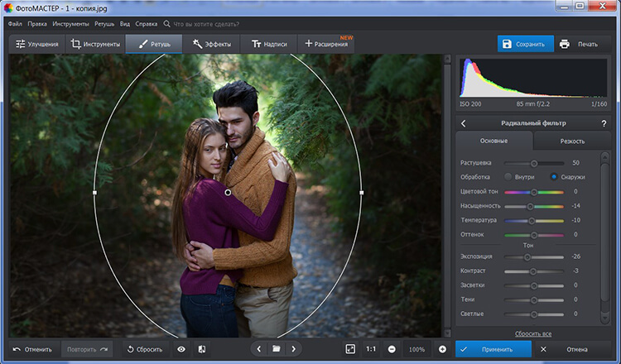Click the before/after compare icon
Viewport: 621px width, 364px height.
tap(202, 349)
